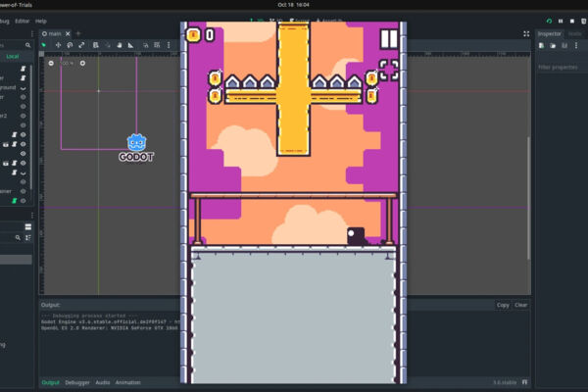Zoom in the 2D viewport
The height and width of the screenshot is (392, 588).
(82, 63)
